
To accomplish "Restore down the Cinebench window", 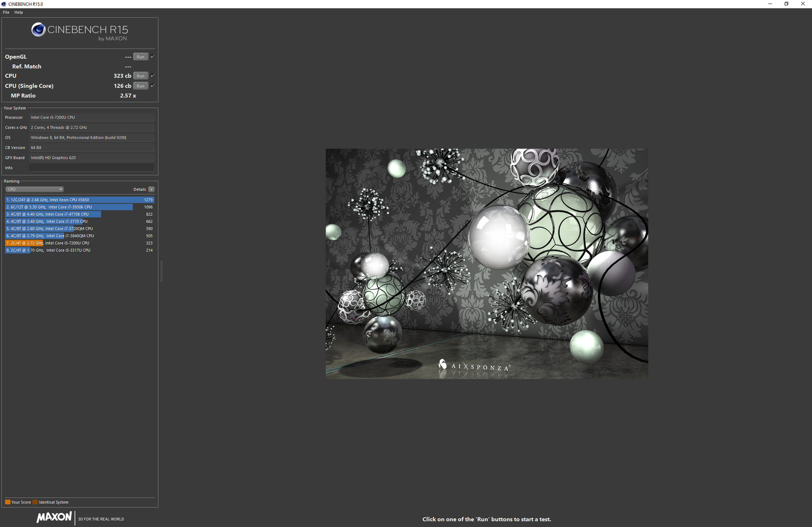I will click(x=786, y=4).
